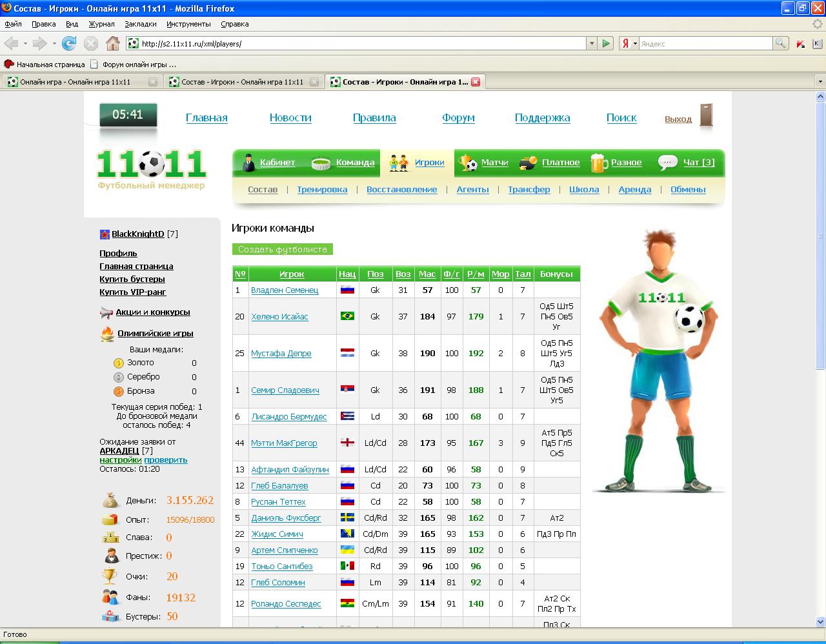Click the Команда stadium icon
The width and height of the screenshot is (826, 644).
pos(321,163)
